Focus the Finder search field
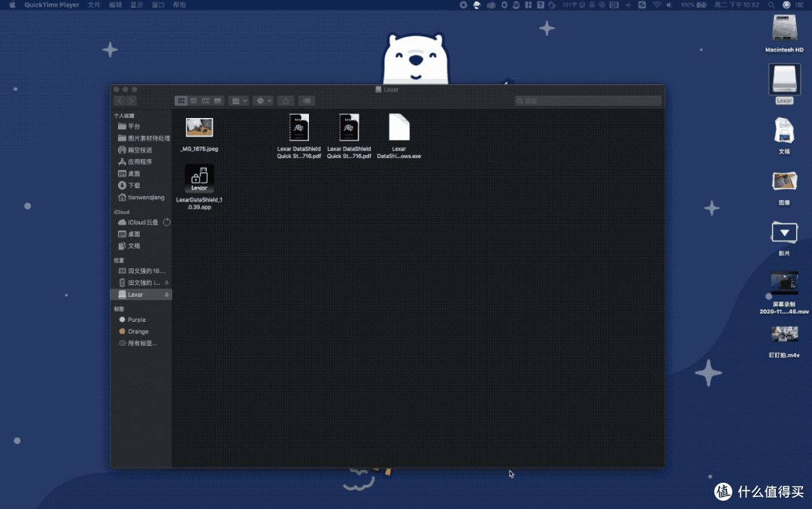This screenshot has width=812, height=509. 588,101
